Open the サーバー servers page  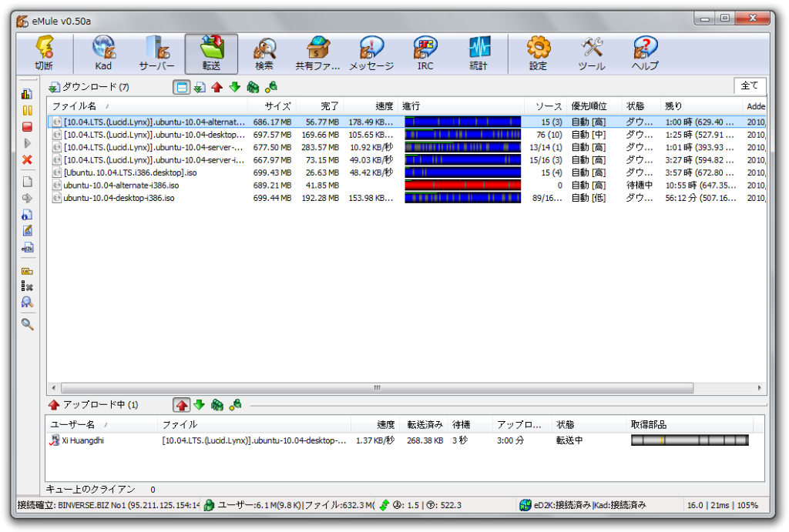(157, 53)
